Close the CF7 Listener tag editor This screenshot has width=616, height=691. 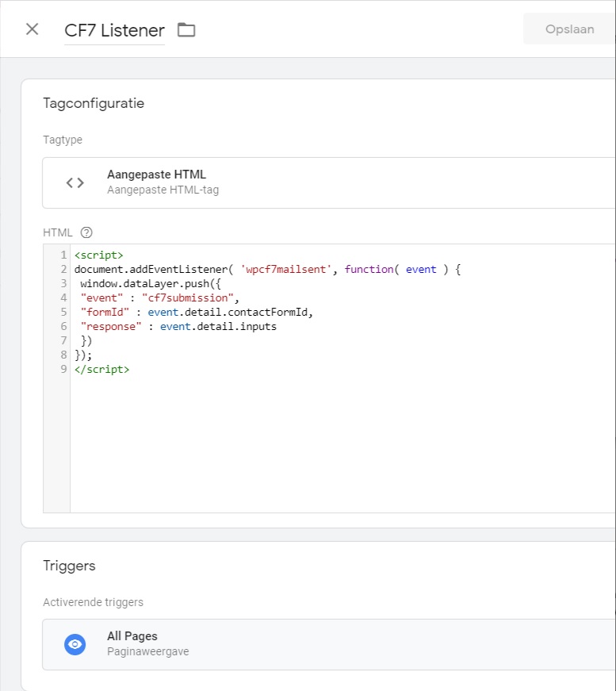(x=33, y=29)
